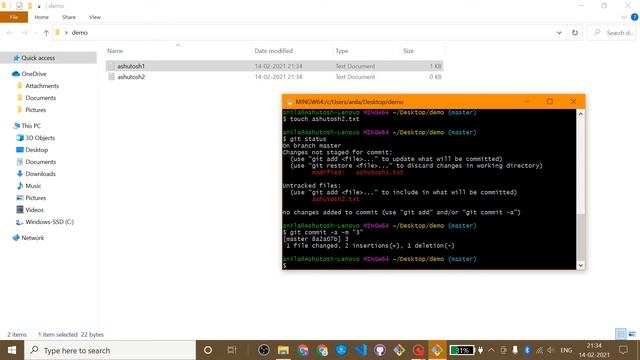Screen dimensions: 640x360
Task: Open Explorer help icon
Action: point(634,17)
